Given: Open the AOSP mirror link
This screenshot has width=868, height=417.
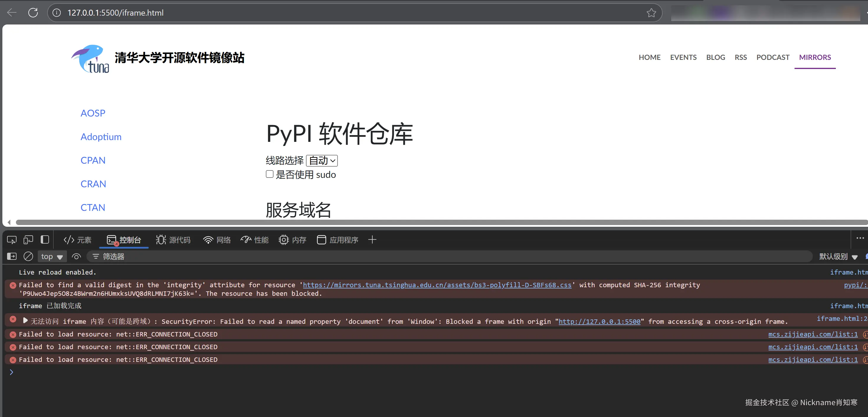Looking at the screenshot, I should (x=93, y=113).
